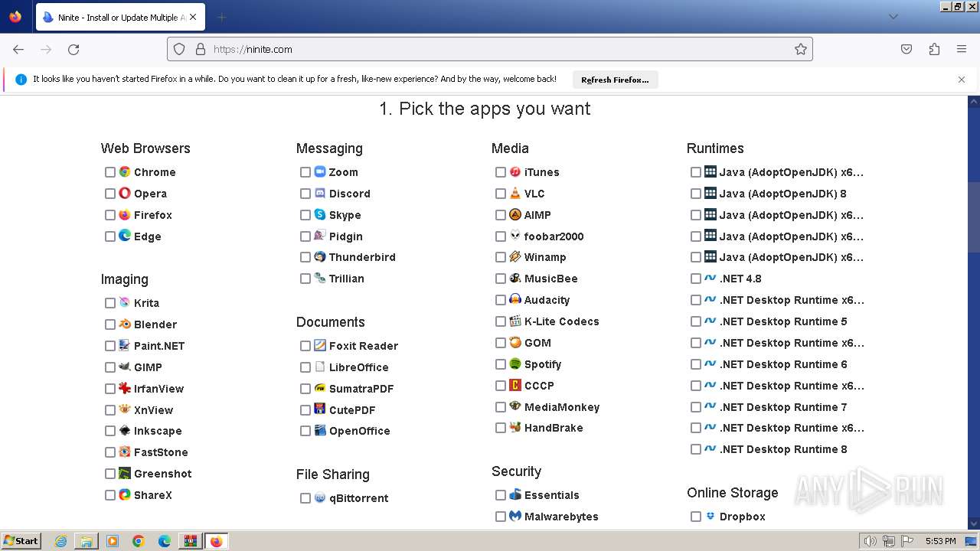Click the Opera app icon
Screen dimensions: 980x551
pyautogui.click(x=125, y=194)
